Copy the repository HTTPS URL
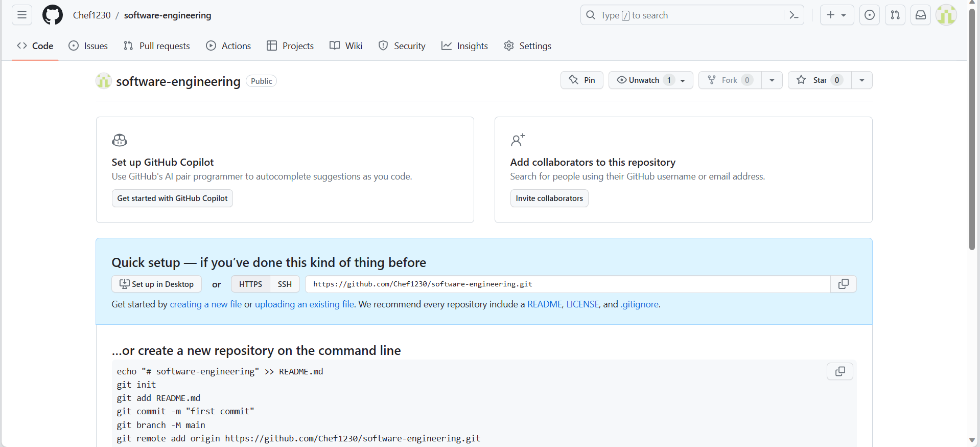The image size is (980, 447). click(843, 284)
